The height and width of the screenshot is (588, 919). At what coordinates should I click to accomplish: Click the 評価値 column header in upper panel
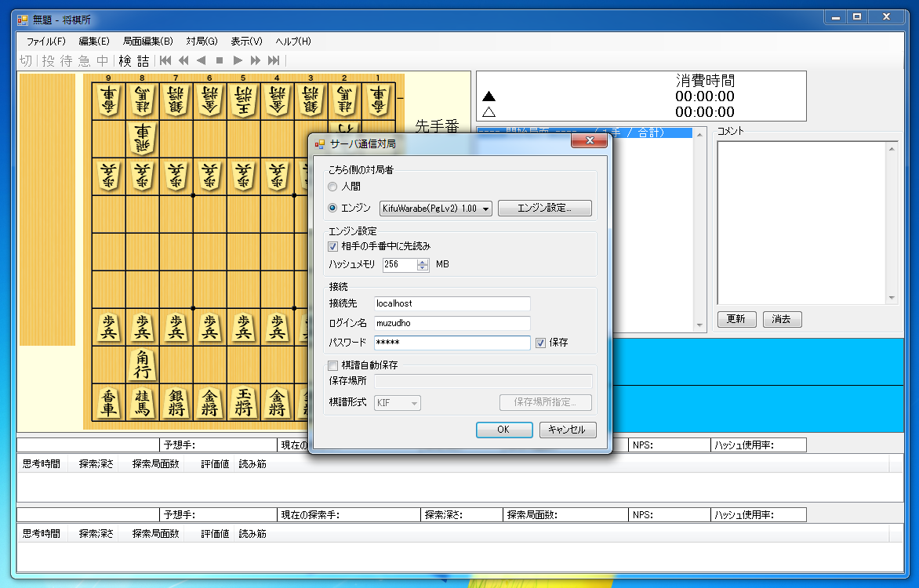[215, 463]
